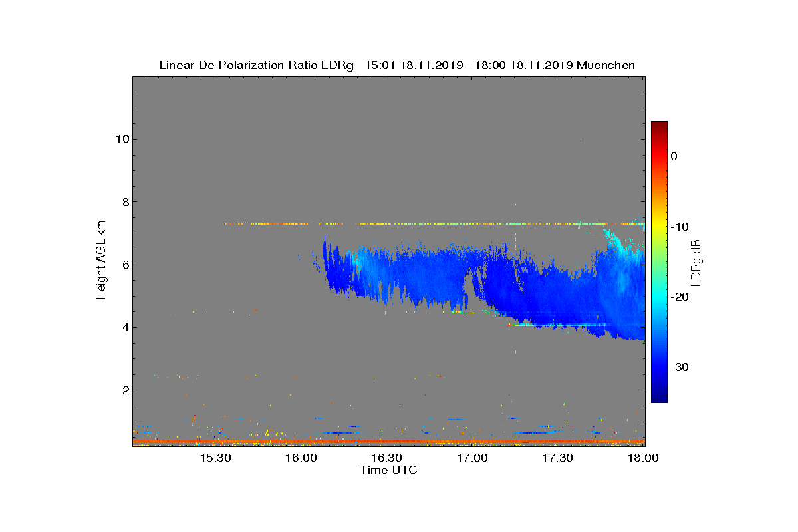Image resolution: width=798 pixels, height=532 pixels.
Task: Click the height tick label 2
Action: (125, 390)
